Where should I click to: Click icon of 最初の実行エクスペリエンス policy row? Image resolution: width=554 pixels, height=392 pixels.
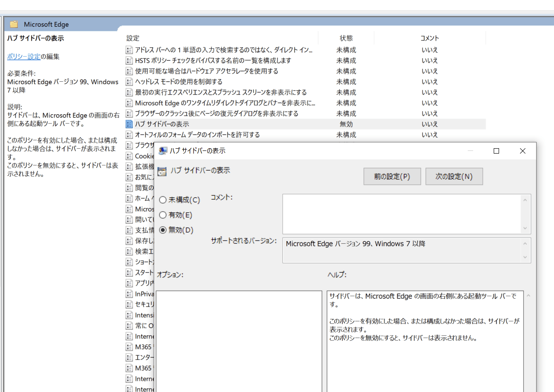130,92
